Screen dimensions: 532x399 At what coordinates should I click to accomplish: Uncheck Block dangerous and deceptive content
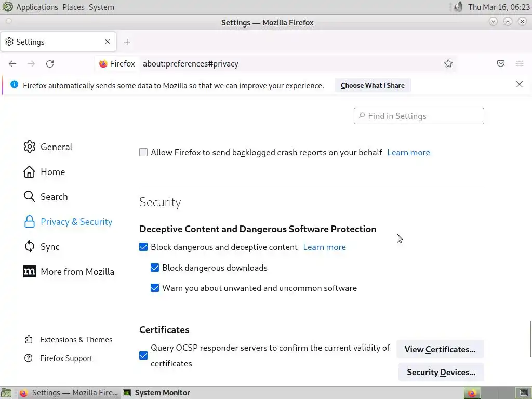pos(143,247)
